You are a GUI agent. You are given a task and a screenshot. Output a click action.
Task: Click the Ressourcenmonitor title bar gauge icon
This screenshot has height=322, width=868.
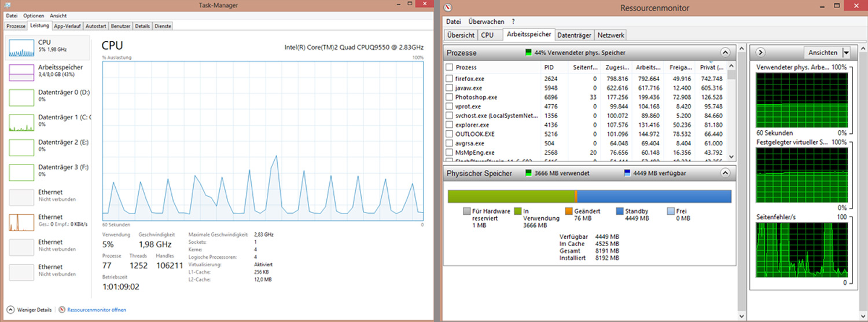pyautogui.click(x=447, y=8)
